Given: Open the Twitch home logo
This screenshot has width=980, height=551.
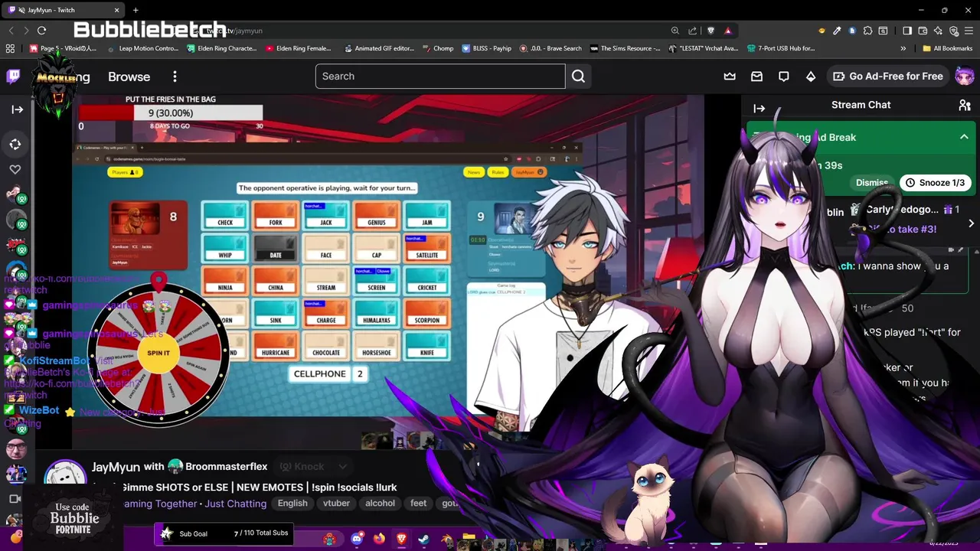Looking at the screenshot, I should [13, 76].
